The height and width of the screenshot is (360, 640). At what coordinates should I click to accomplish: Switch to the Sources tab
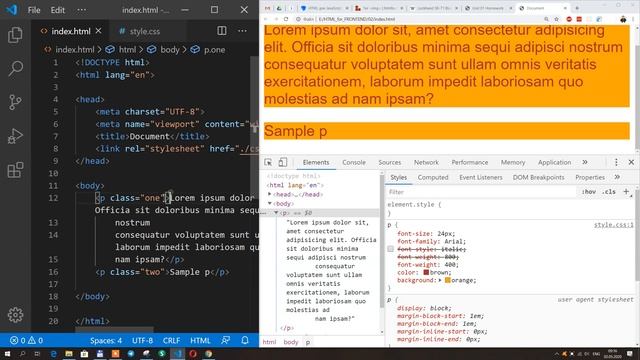click(390, 162)
